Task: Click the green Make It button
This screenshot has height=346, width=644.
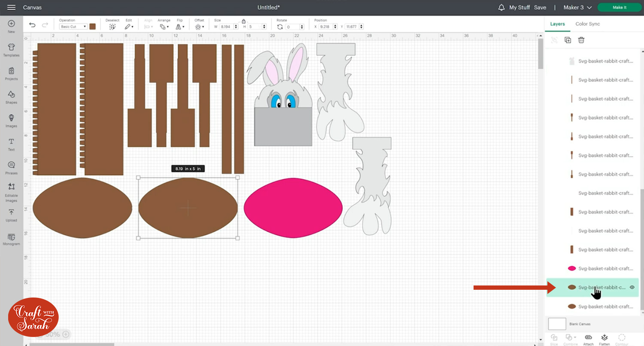Action: 619,8
